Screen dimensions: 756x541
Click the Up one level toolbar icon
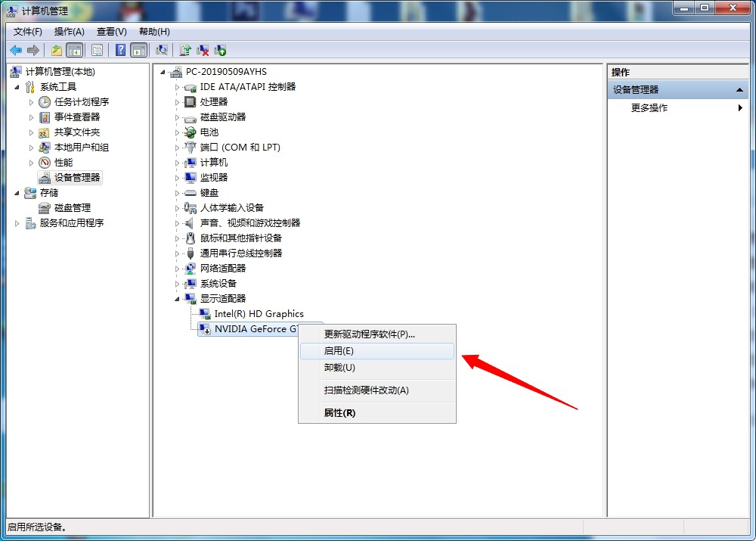[57, 50]
